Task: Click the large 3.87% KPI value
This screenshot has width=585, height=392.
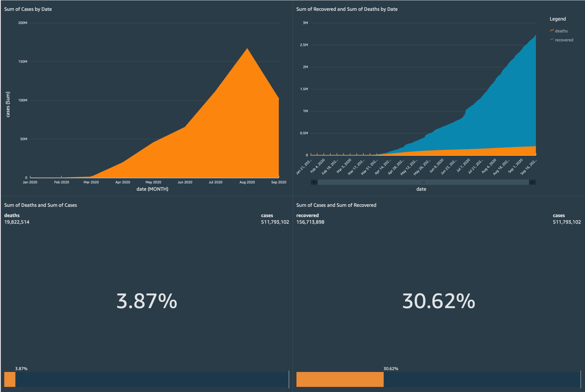Action: [147, 301]
